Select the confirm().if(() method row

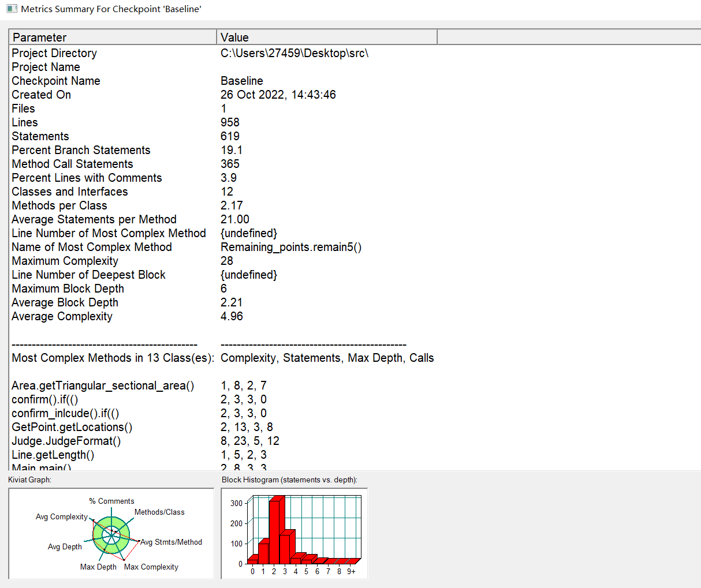coord(44,399)
